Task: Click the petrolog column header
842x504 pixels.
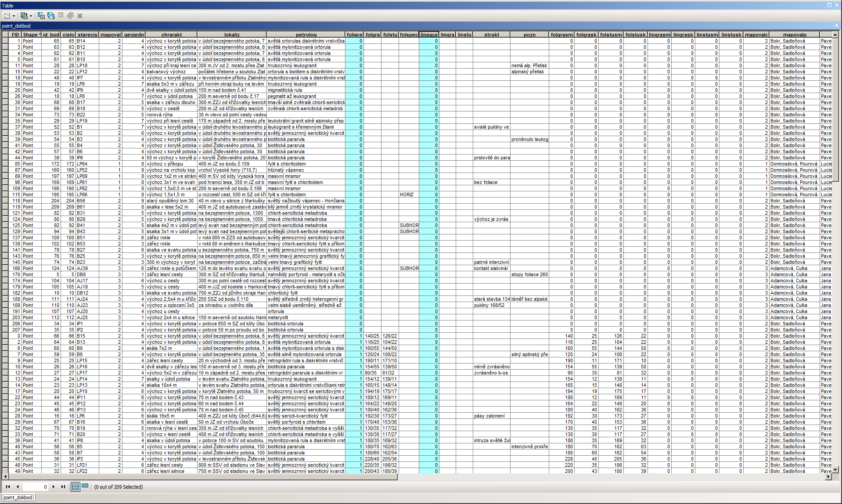Action: pyautogui.click(x=306, y=35)
